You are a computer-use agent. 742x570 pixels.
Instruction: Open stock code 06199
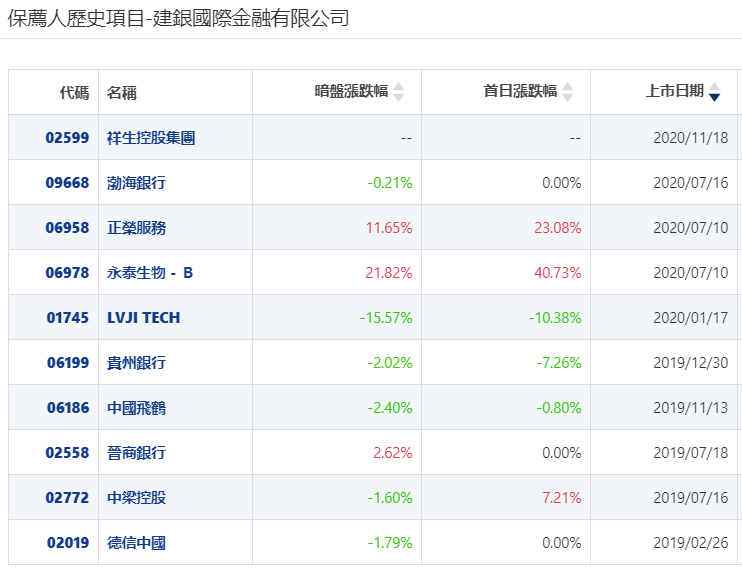click(68, 363)
